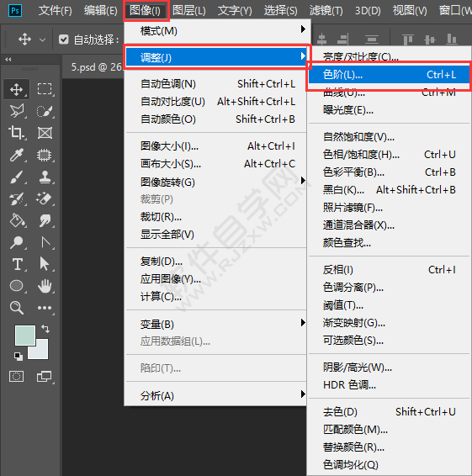This screenshot has height=476, width=472.
Task: Expand the 分析(A) submenu
Action: tap(217, 395)
